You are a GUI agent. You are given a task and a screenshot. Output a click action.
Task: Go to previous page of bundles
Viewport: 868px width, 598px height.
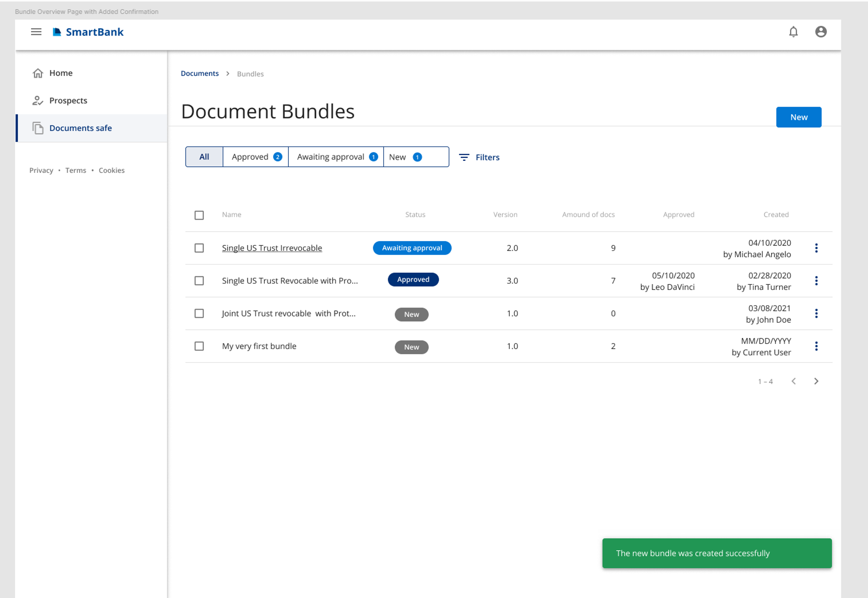(x=793, y=381)
